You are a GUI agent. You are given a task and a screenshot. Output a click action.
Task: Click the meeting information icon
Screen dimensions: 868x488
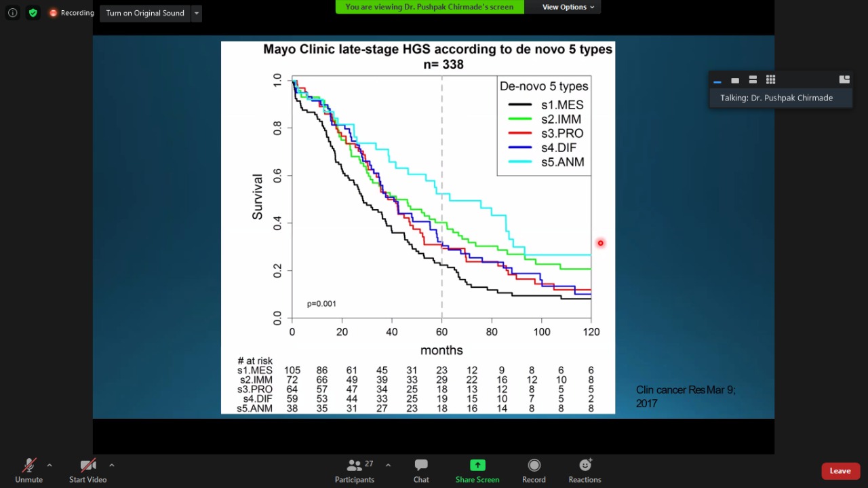(12, 13)
